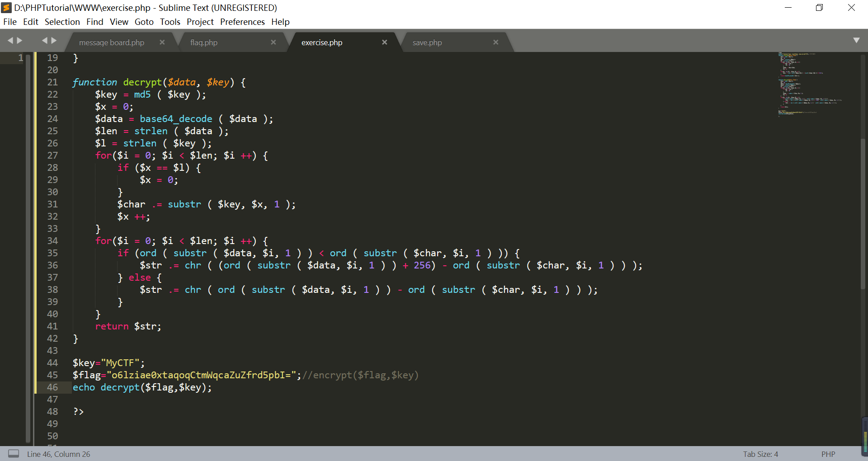Viewport: 868px width, 461px height.
Task: Close the save.php tab
Action: click(496, 42)
